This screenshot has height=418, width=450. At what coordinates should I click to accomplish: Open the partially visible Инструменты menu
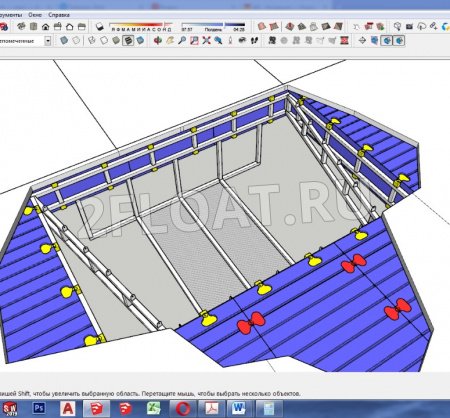(x=11, y=15)
